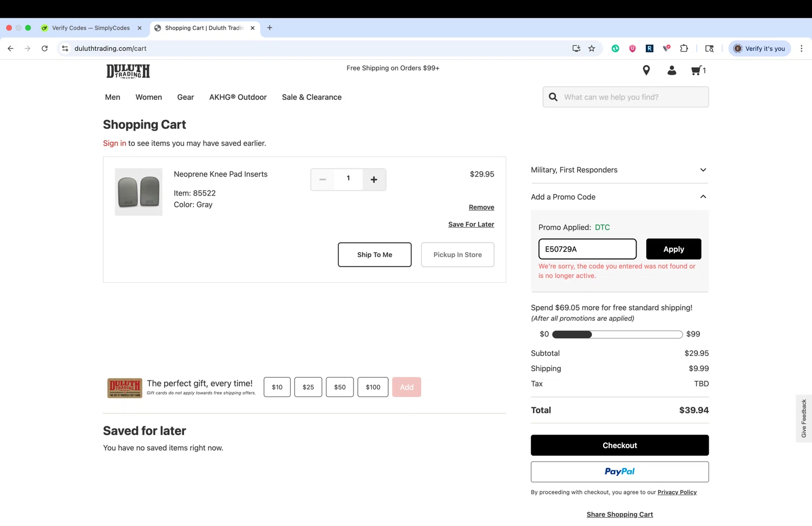812x526 pixels.
Task: Click the quantity value field
Action: coord(348,179)
